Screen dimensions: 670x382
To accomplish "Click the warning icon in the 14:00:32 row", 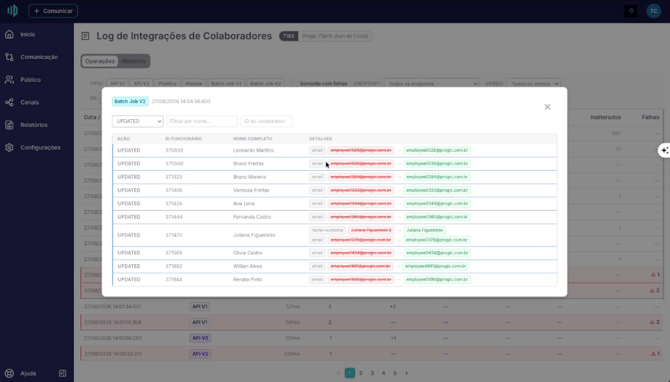I will tap(653, 354).
